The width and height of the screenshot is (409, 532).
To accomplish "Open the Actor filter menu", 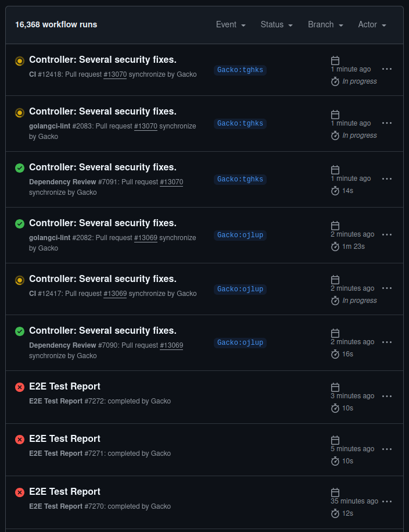I will pos(372,24).
